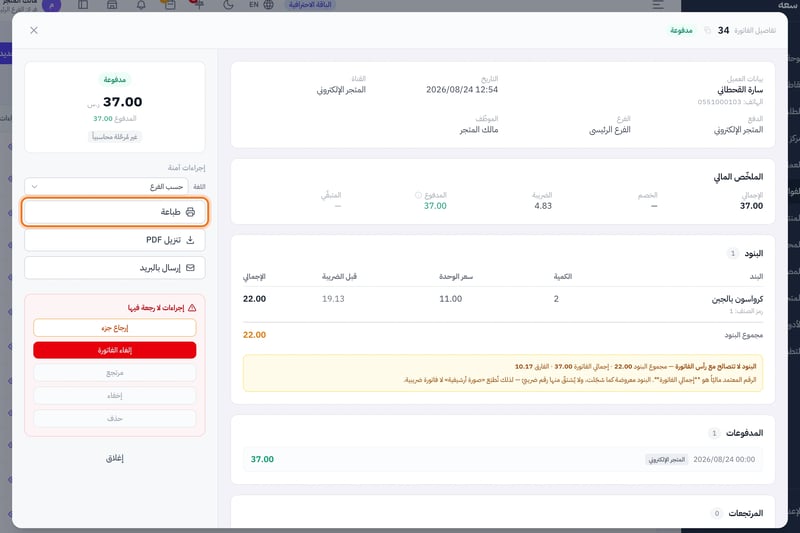This screenshot has height=533, width=800.
Task: Click date value 2026/08/24 12:54
Action: (x=462, y=90)
